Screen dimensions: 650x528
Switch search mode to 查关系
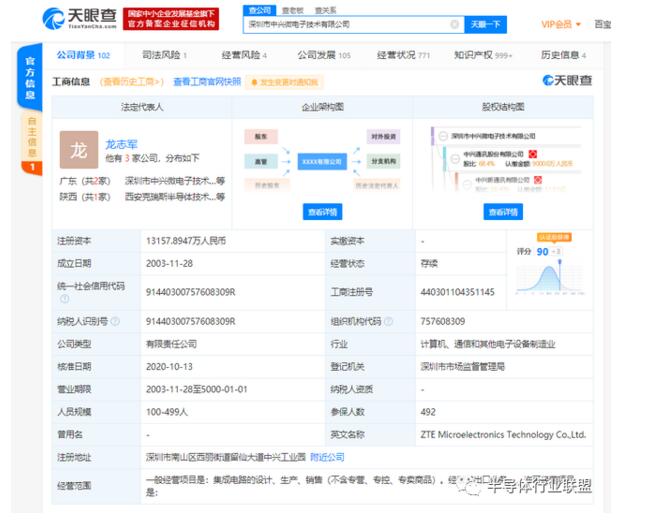[325, 9]
